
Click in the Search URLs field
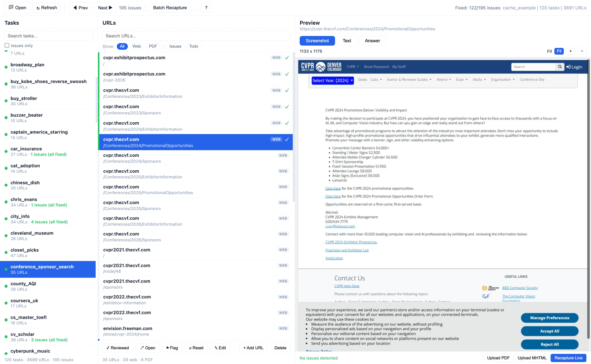tap(196, 36)
